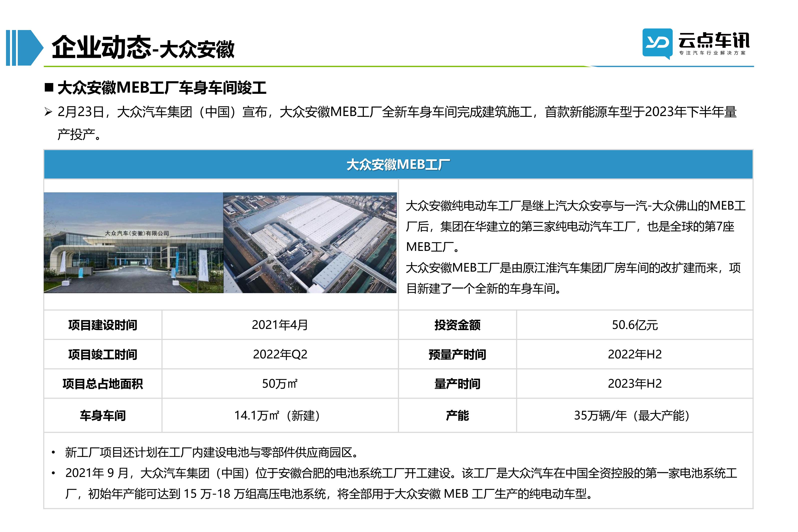Click the paragraph starting 大众安徽纯电动车工厂是继上汽
This screenshot has width=798, height=532.
coord(575,226)
